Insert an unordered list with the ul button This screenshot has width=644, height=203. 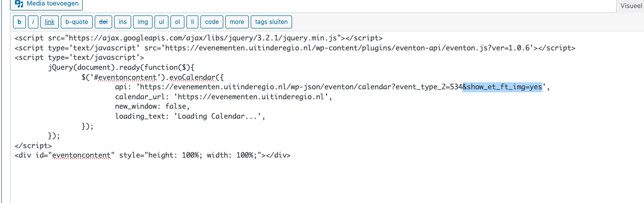click(161, 22)
